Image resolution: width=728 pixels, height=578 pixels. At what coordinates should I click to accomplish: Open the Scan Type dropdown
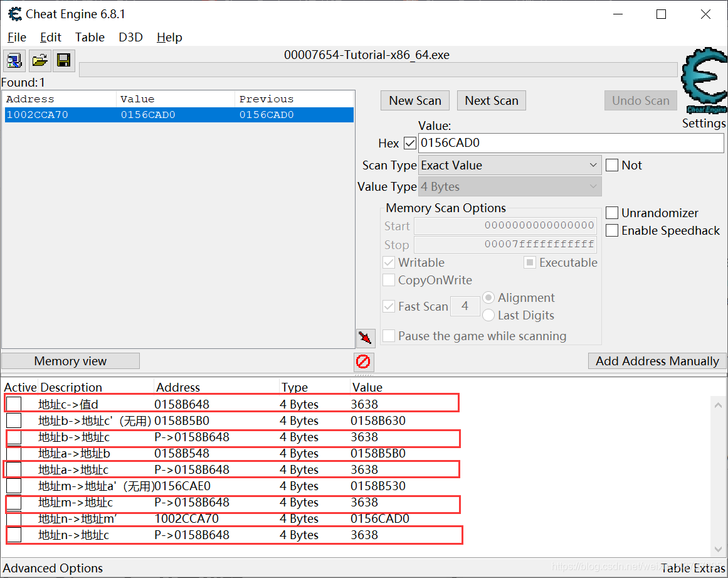510,166
